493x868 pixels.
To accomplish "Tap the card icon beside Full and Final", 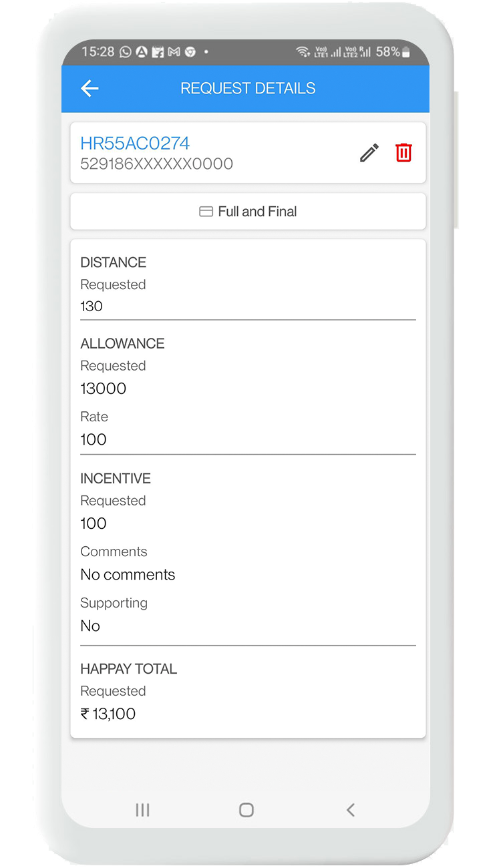I will point(206,212).
